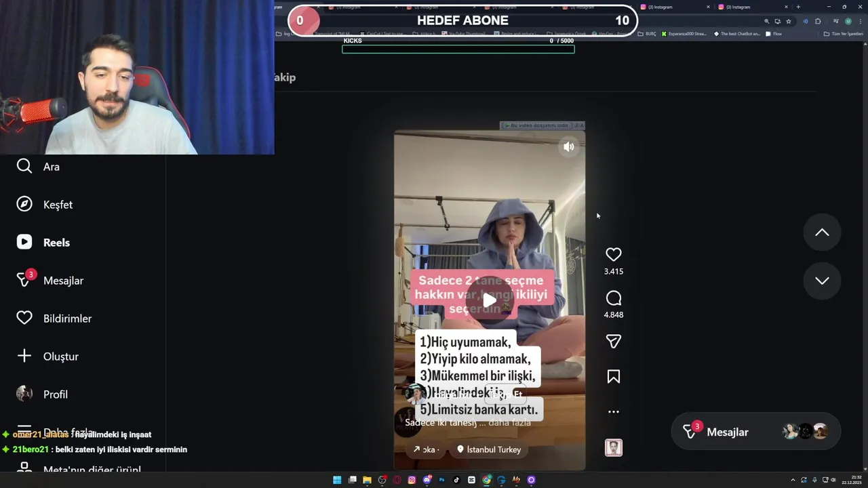Open the reel author's profile picture
The width and height of the screenshot is (868, 488).
coord(414,393)
